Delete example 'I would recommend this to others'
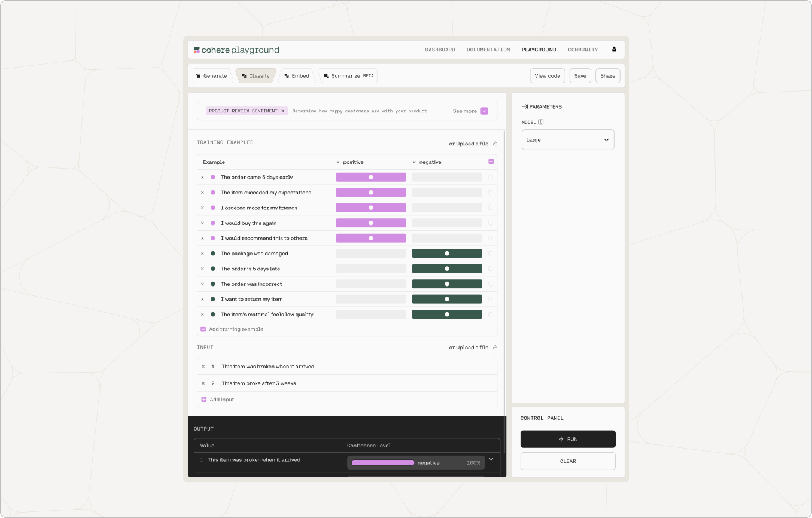 point(202,238)
